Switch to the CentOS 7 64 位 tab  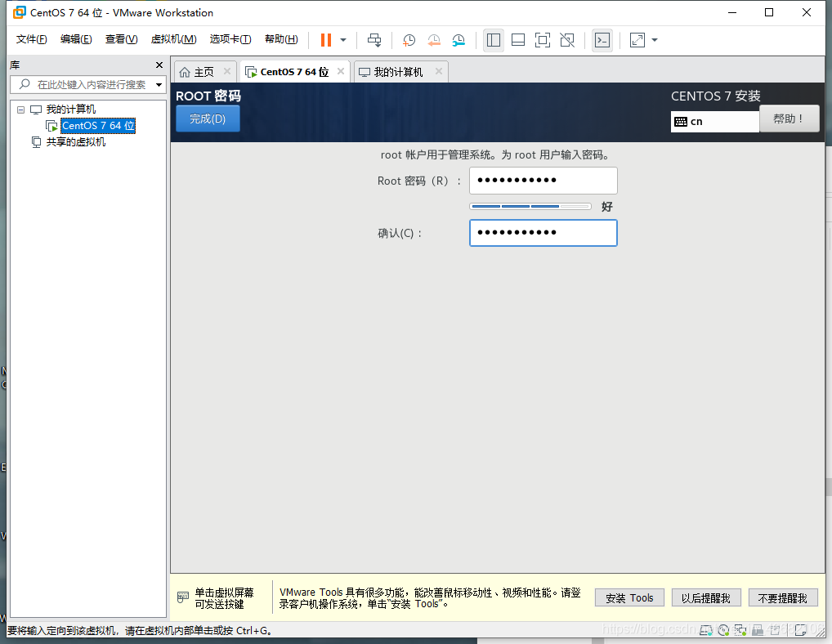click(294, 72)
